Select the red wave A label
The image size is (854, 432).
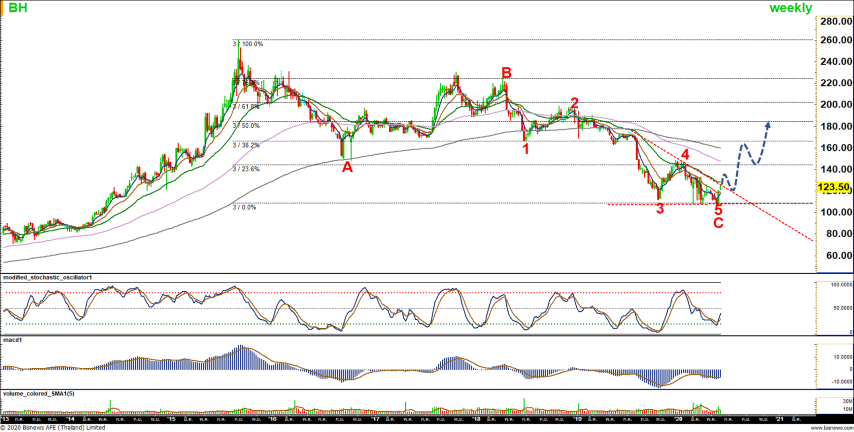(x=347, y=168)
